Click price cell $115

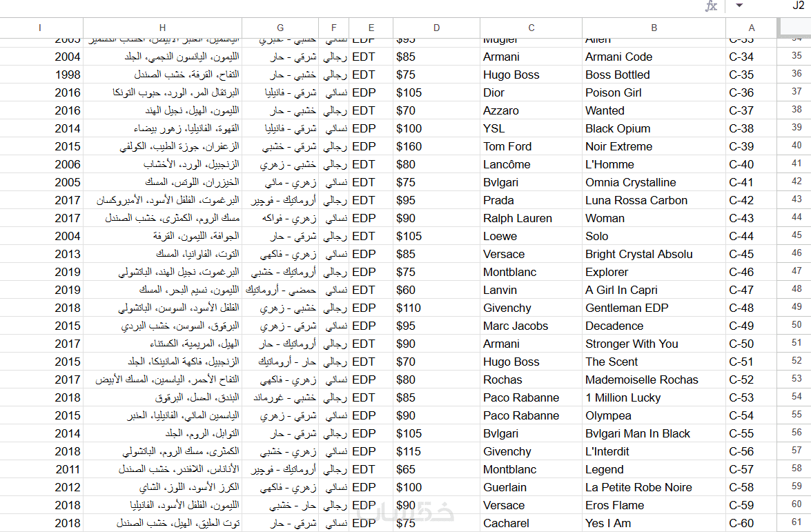point(436,451)
